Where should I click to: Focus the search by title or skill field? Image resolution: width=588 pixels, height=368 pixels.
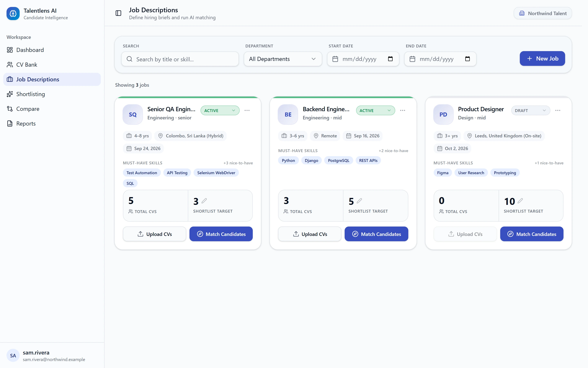[180, 59]
